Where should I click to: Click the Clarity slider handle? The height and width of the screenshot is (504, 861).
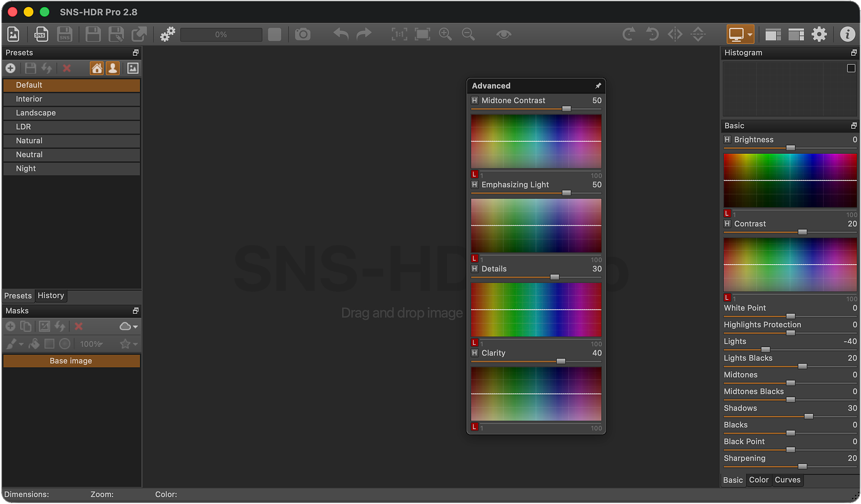point(561,361)
